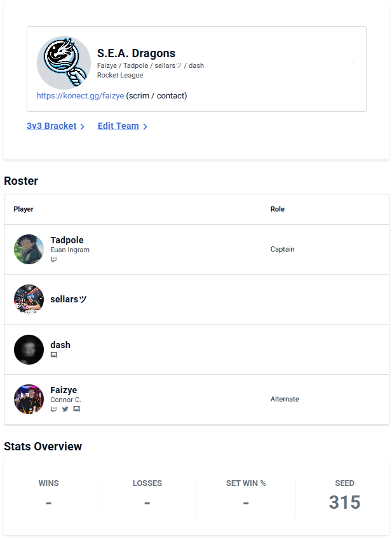Viewport: 392px width, 538px height.
Task: Click the chevron beside 3v3 Bracket
Action: [83, 127]
